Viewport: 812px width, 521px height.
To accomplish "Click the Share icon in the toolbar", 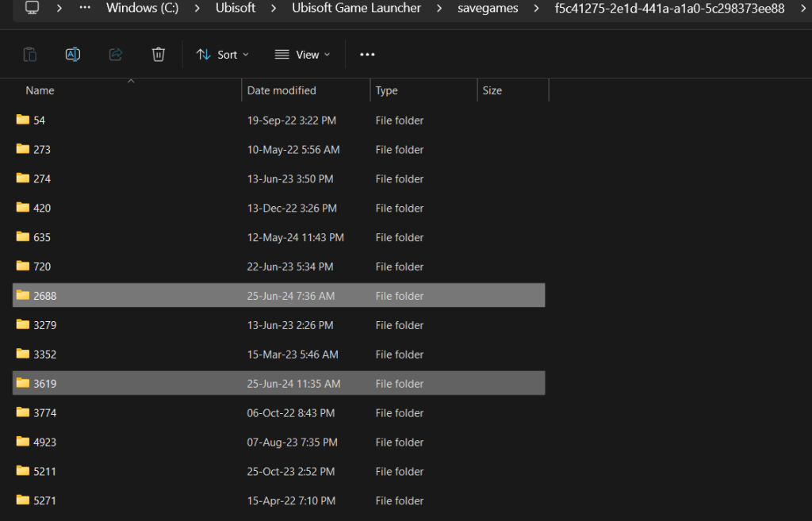I will [115, 54].
